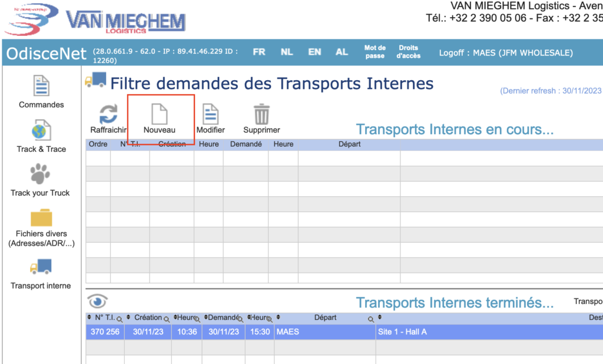Create a new transport with Nouveau
This screenshot has height=364, width=603.
(x=160, y=114)
